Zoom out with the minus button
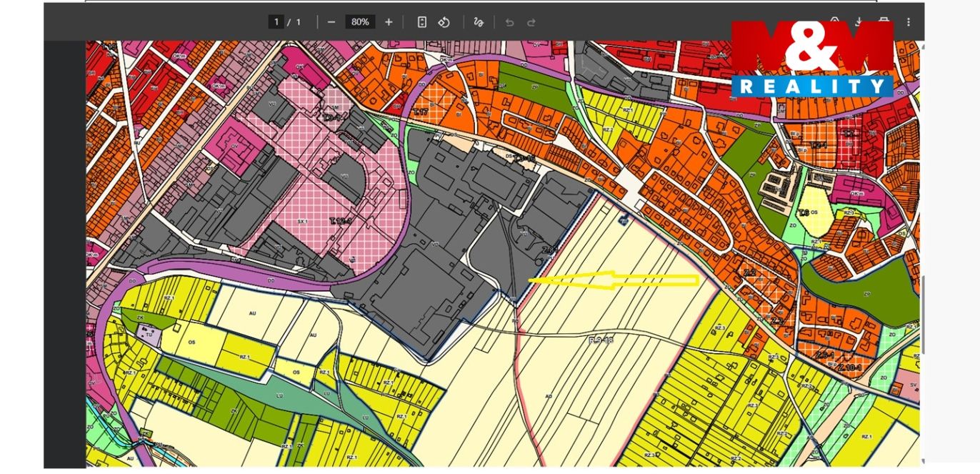The width and height of the screenshot is (980, 474). (331, 22)
